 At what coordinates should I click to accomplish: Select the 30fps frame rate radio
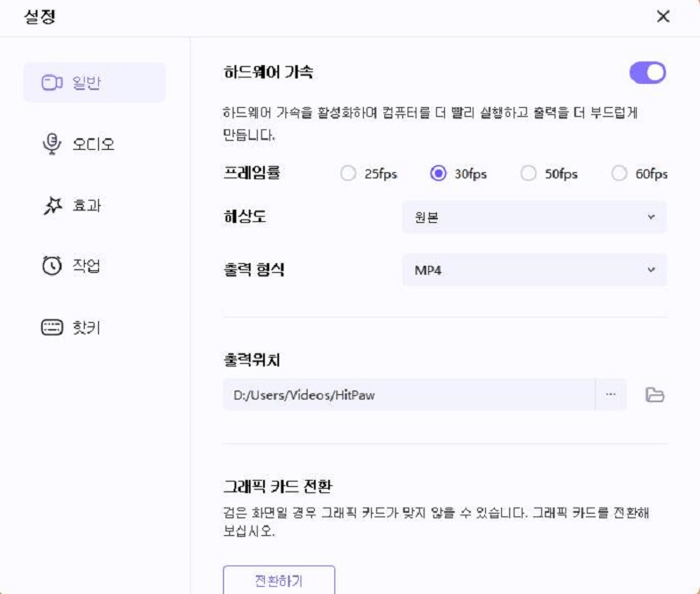438,174
